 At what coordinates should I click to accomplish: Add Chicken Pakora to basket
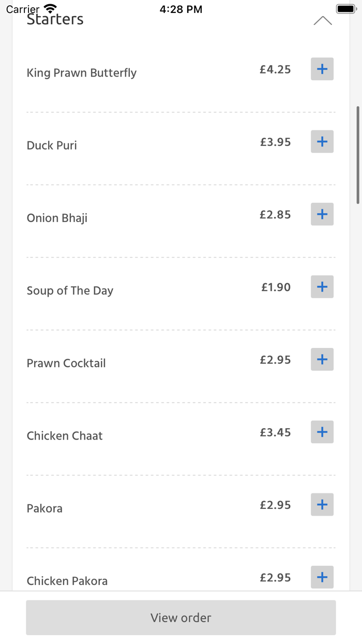(322, 577)
